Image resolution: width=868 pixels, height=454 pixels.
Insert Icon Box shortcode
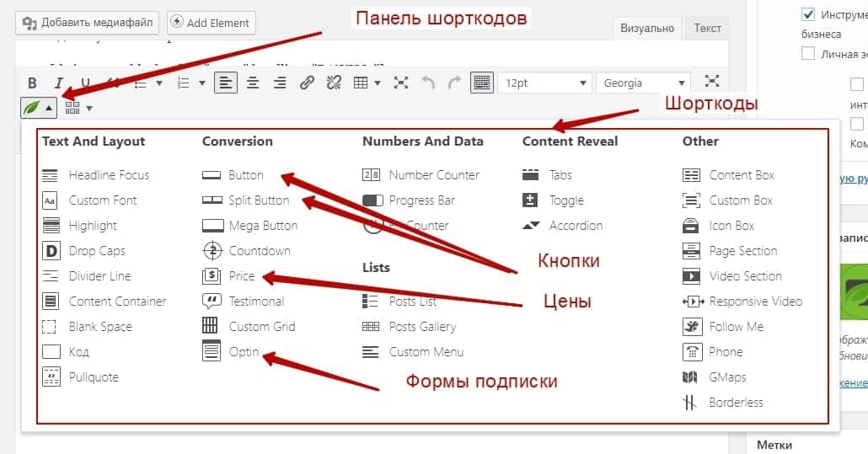pyautogui.click(x=719, y=226)
